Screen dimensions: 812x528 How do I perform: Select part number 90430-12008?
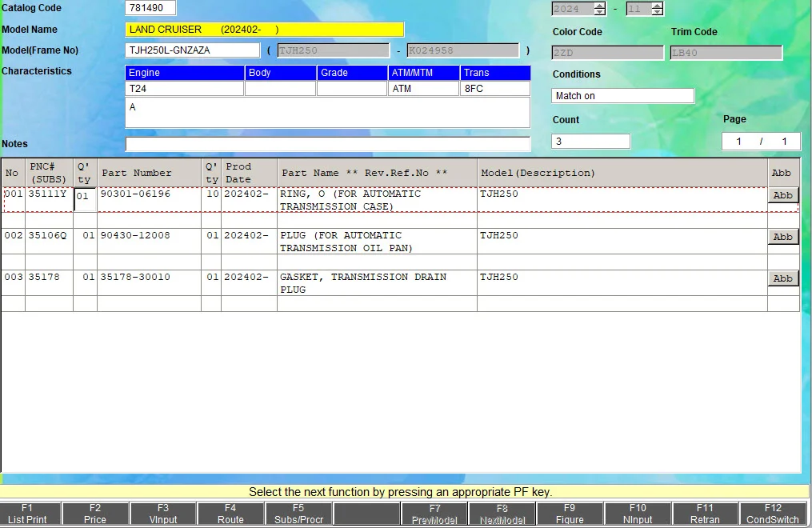(135, 235)
